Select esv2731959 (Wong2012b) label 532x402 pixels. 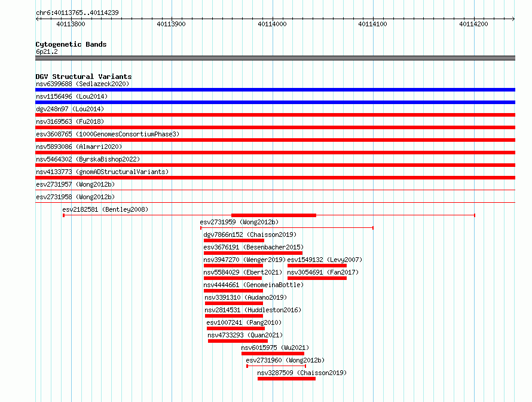(239, 222)
